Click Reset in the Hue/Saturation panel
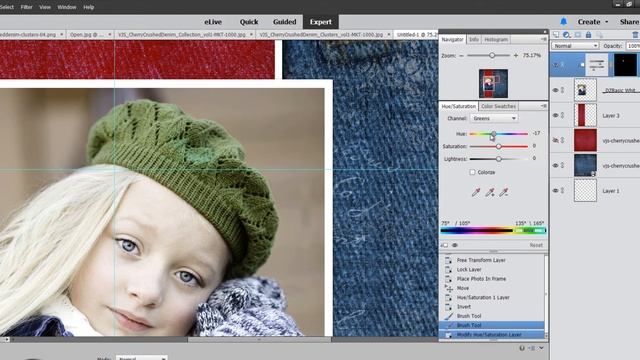The width and height of the screenshot is (640, 360). 536,245
